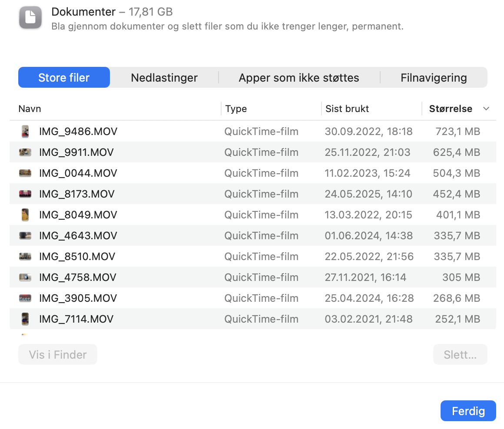This screenshot has height=429, width=504.
Task: Click the IMG_4758.MOV thumbnail icon
Action: click(25, 277)
